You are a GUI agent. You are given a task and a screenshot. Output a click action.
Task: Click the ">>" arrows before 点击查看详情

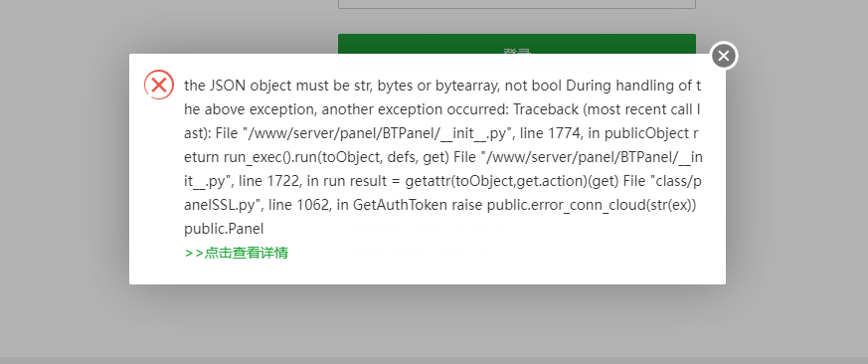pyautogui.click(x=194, y=254)
